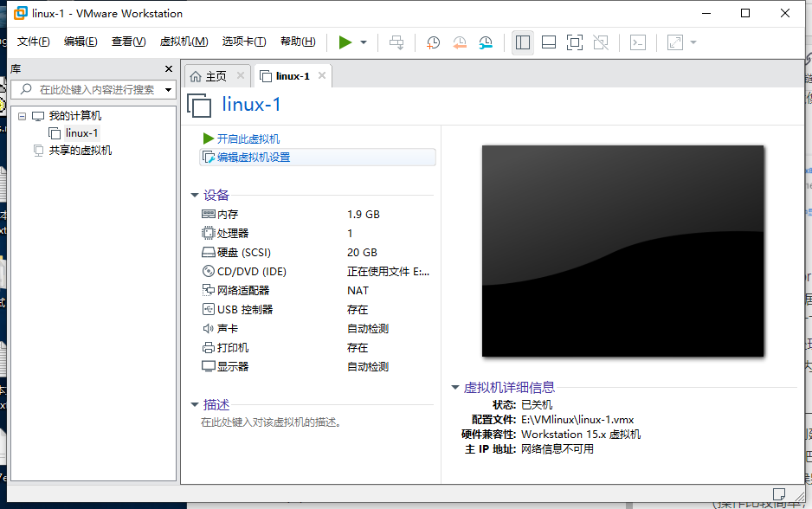This screenshot has width=812, height=509.
Task: Click the 处理器 processor device icon
Action: pos(208,233)
